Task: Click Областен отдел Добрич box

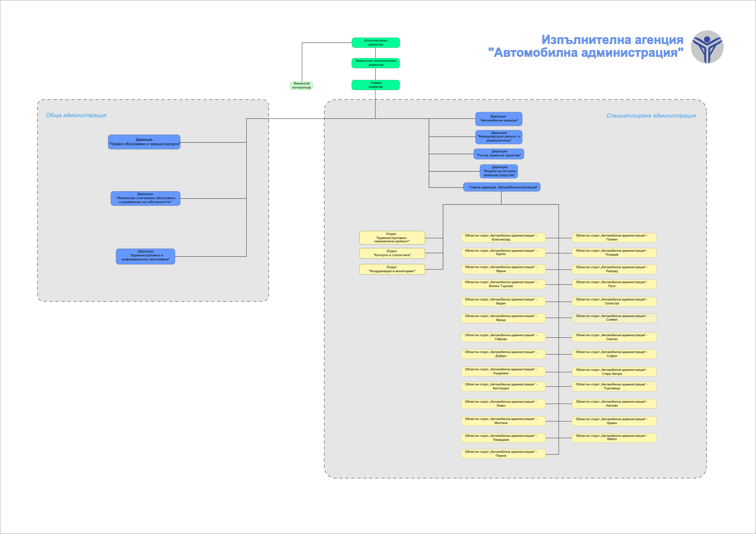Action: click(503, 354)
